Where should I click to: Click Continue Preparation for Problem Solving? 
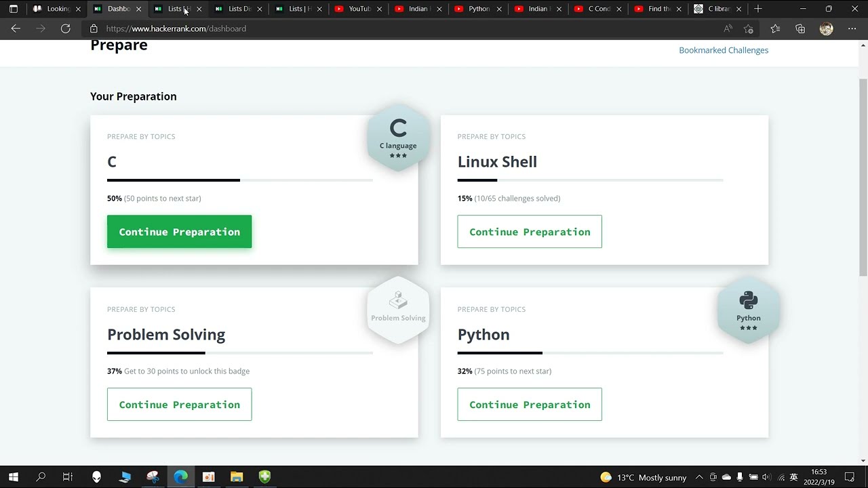click(x=179, y=405)
